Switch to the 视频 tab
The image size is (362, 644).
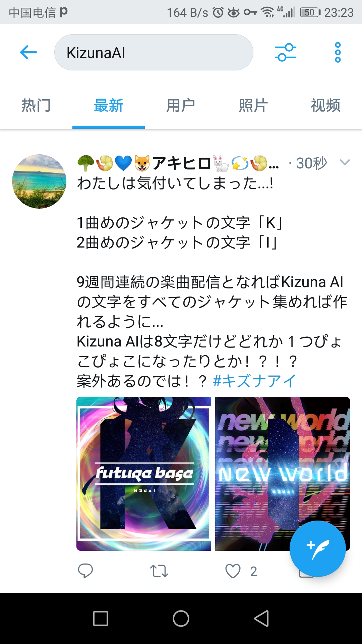[x=326, y=105]
